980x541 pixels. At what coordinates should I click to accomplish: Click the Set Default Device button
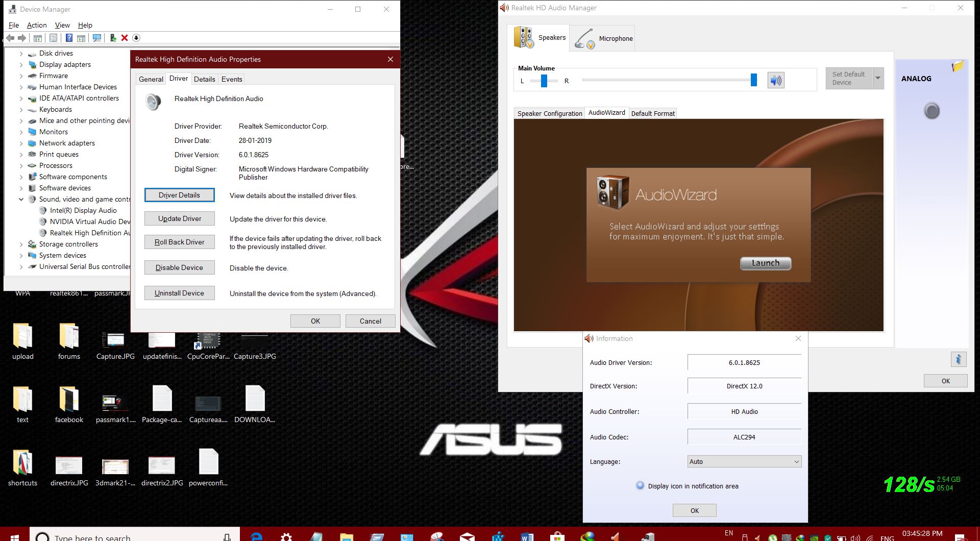coord(849,78)
